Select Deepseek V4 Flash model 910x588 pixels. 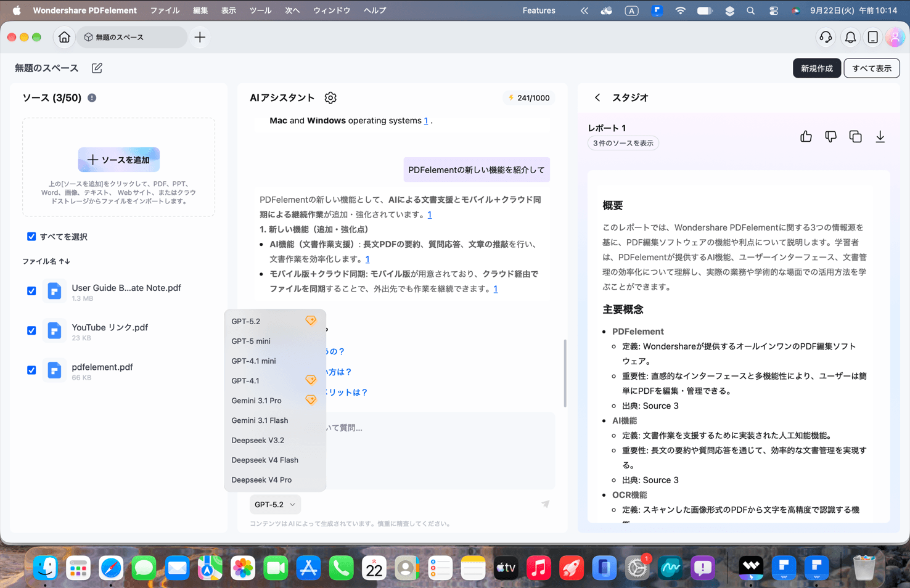pyautogui.click(x=274, y=460)
